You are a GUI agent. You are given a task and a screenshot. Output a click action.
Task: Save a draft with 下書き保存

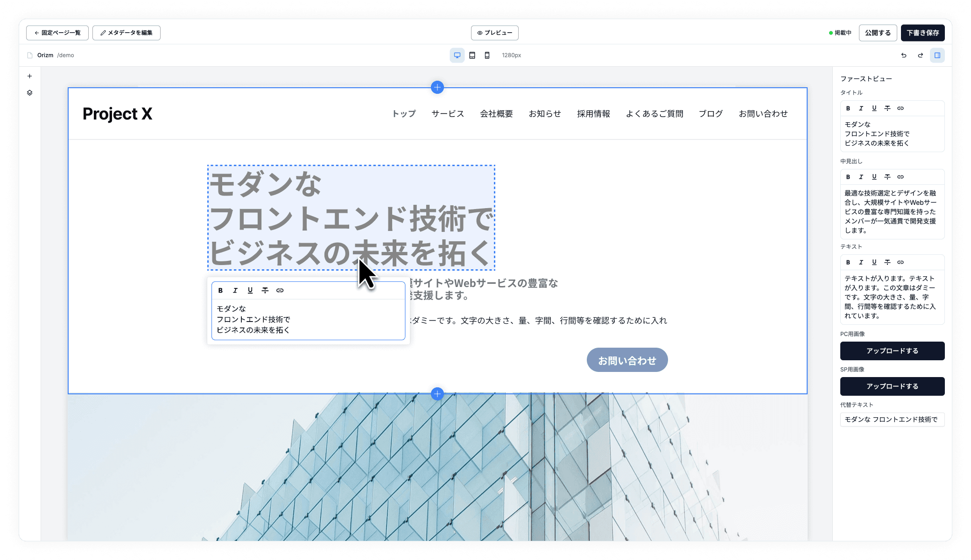click(922, 33)
